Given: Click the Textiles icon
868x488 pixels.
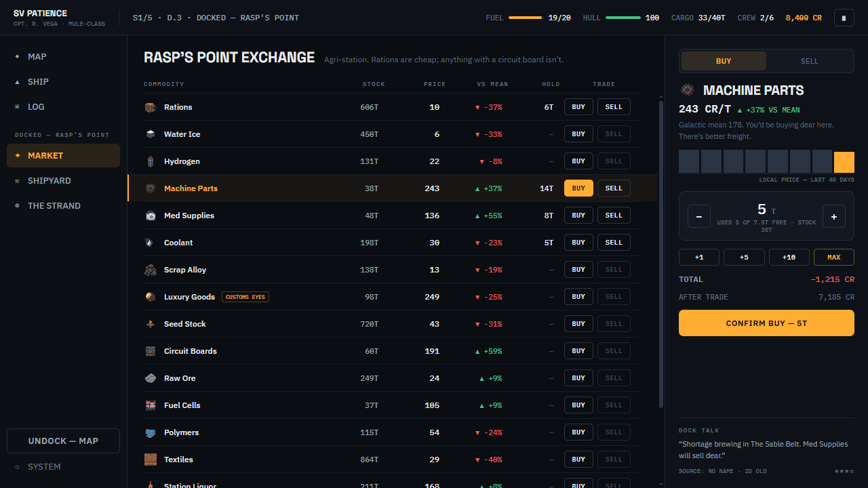Looking at the screenshot, I should coord(151,460).
